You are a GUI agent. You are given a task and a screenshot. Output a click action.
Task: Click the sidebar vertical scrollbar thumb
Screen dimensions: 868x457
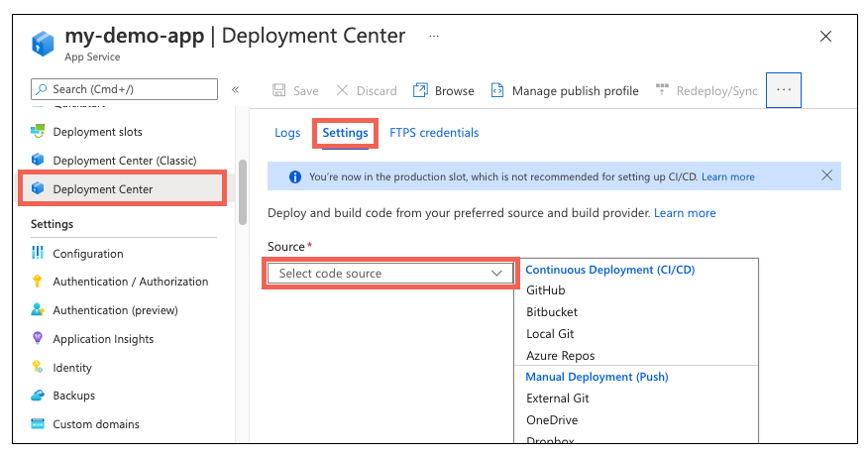(x=242, y=192)
